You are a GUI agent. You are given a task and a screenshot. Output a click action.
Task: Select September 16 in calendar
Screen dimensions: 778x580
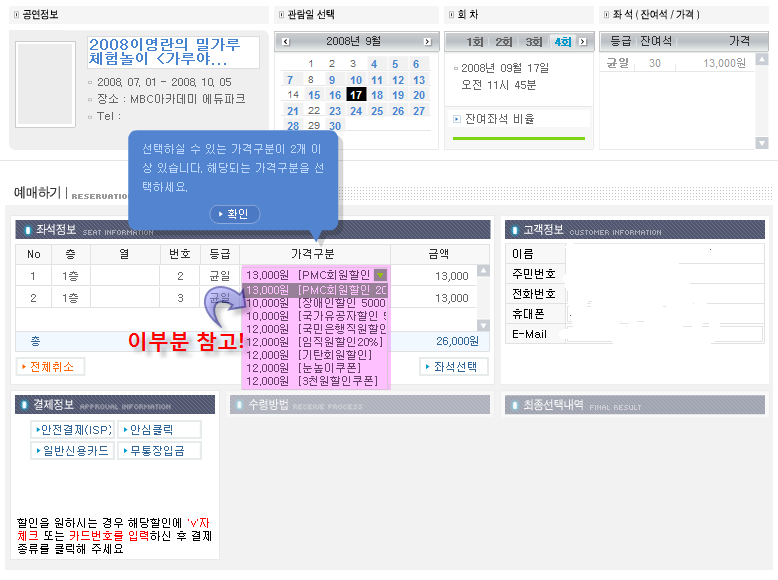click(335, 95)
